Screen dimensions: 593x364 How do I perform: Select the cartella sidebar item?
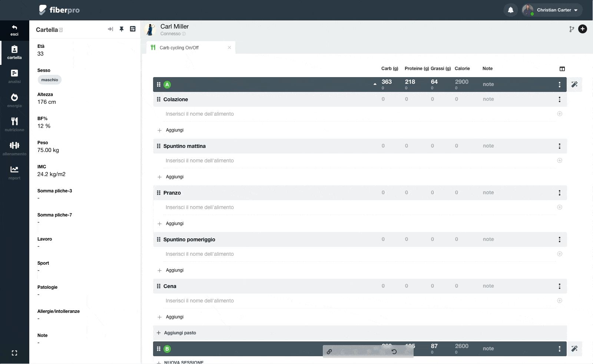tap(14, 52)
